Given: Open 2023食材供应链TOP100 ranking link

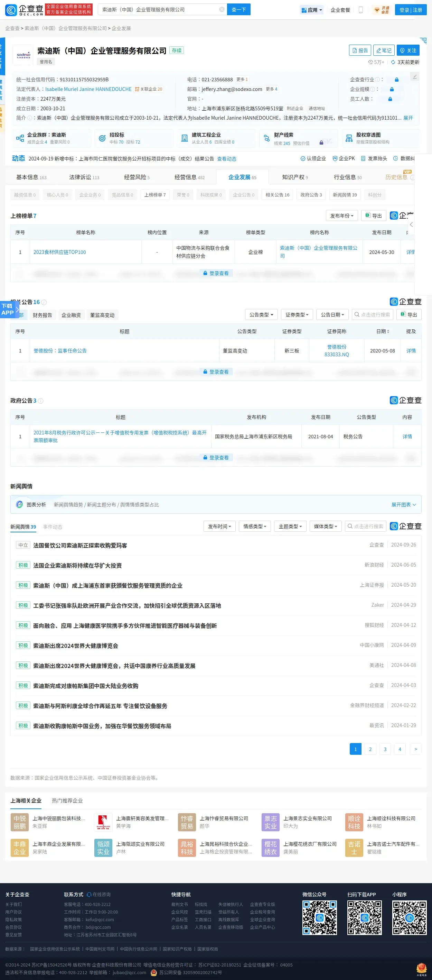Looking at the screenshot, I should [60, 252].
